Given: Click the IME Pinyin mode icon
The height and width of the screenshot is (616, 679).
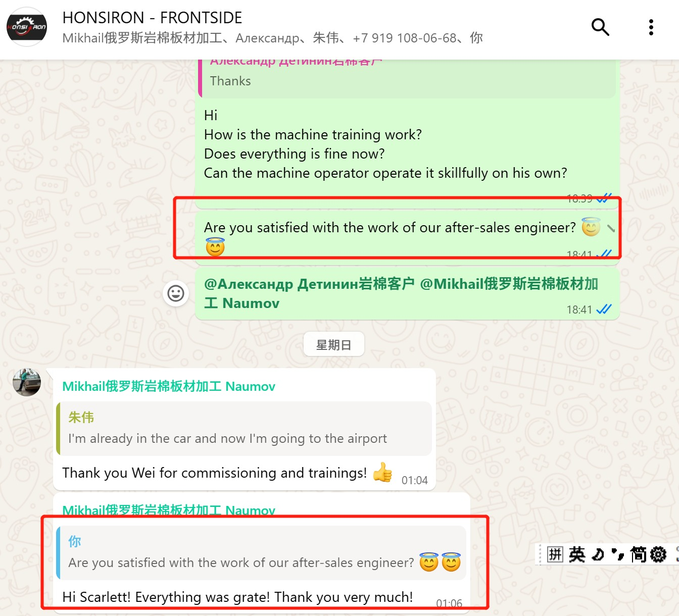Looking at the screenshot, I should [x=555, y=554].
